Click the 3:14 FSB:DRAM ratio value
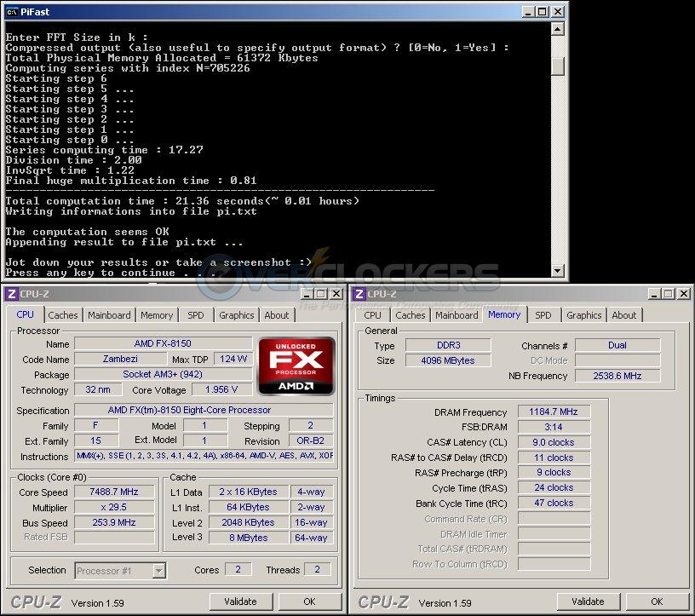The height and width of the screenshot is (616, 695). click(x=554, y=427)
